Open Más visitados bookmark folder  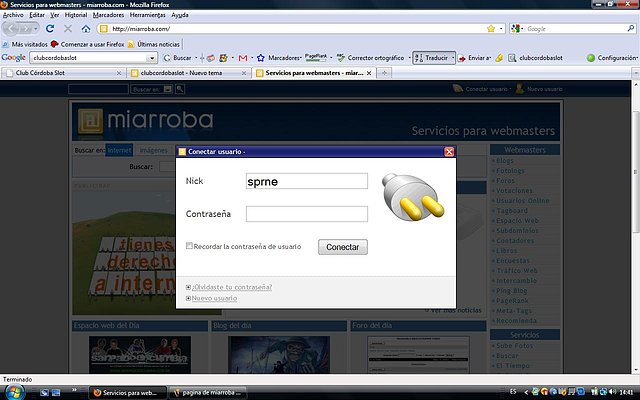click(x=25, y=44)
